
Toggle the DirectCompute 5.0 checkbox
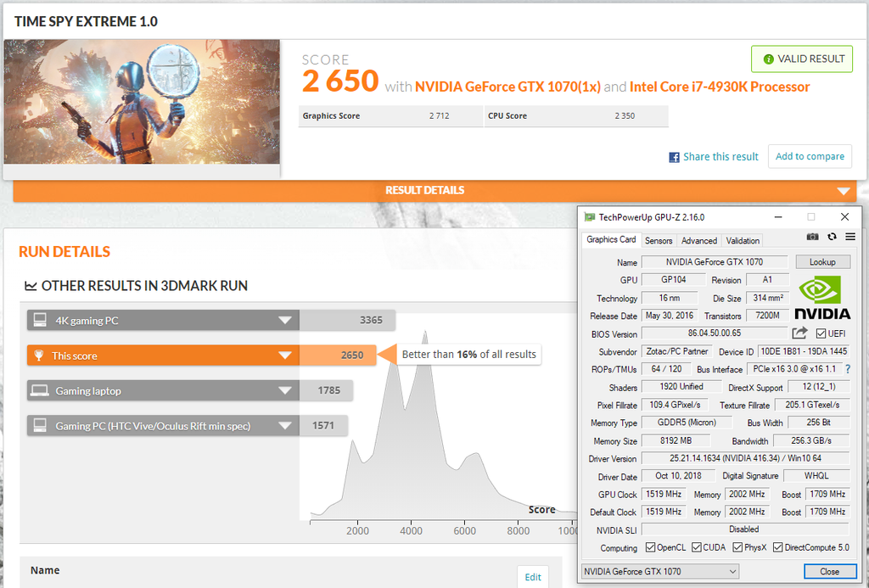tap(777, 547)
